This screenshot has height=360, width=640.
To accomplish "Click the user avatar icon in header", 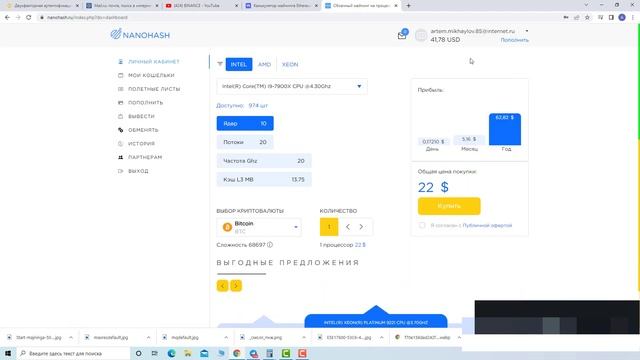I will [x=421, y=36].
